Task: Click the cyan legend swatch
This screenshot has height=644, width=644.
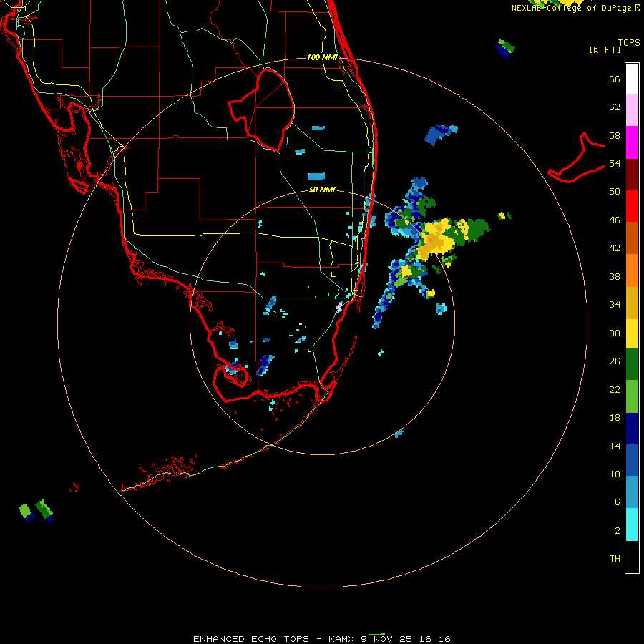Action: pos(632,525)
